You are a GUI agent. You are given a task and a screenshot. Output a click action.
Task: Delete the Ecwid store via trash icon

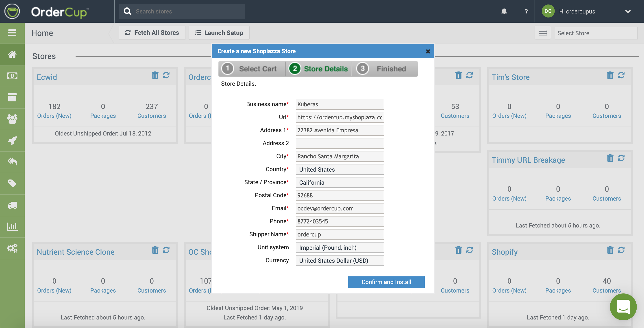click(155, 75)
